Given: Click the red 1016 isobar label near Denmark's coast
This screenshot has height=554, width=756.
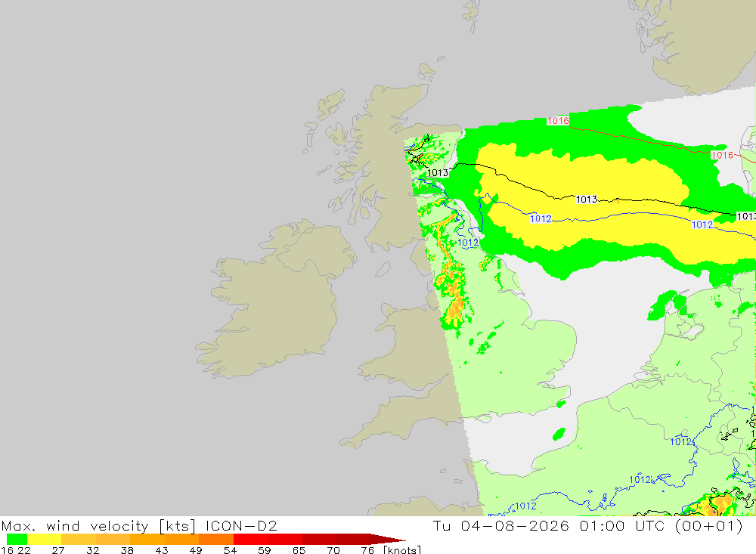Looking at the screenshot, I should (722, 155).
